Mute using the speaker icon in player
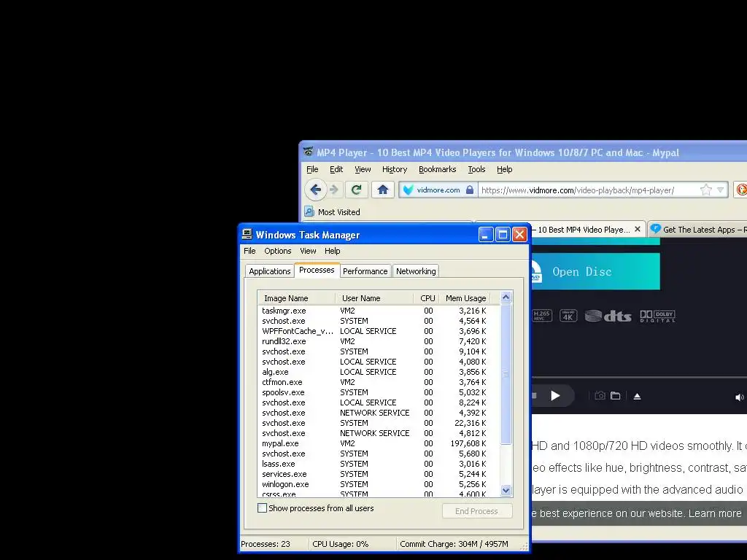This screenshot has height=560, width=747. pyautogui.click(x=740, y=397)
